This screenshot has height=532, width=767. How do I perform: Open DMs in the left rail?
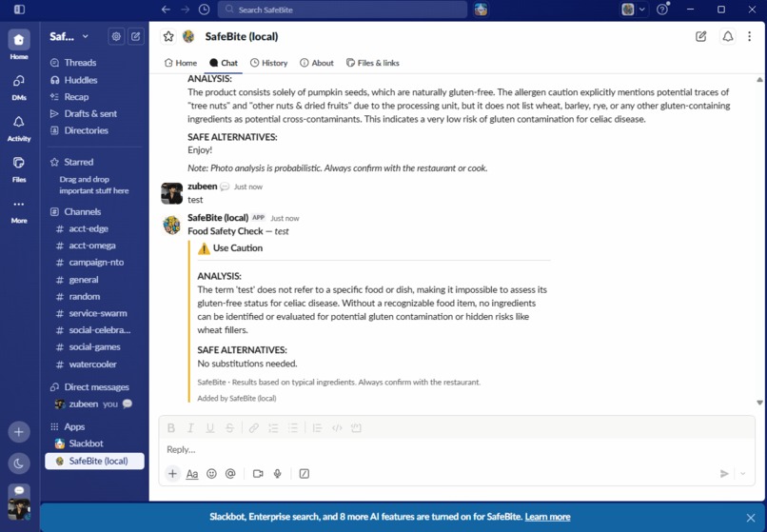click(19, 87)
